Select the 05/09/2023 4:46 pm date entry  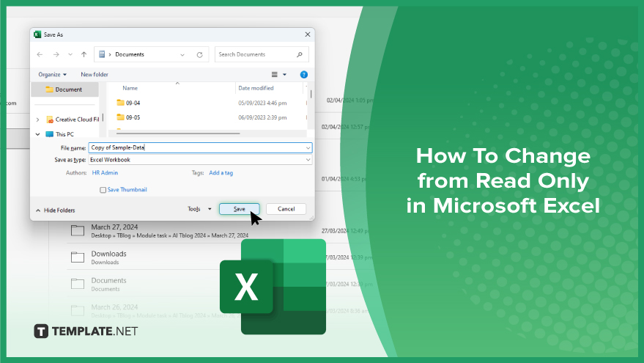(x=262, y=103)
